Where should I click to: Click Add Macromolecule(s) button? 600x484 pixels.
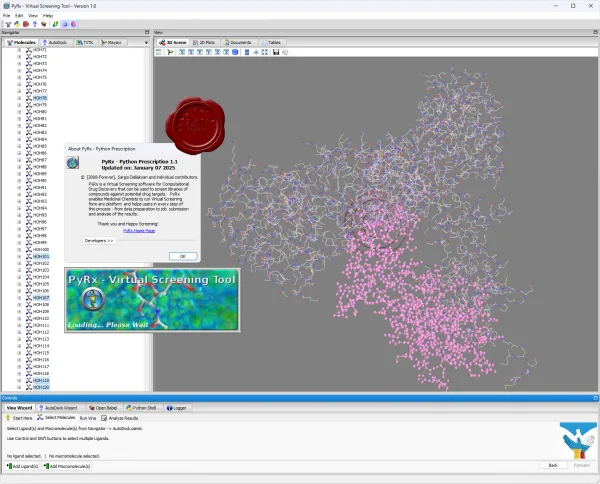tap(67, 466)
